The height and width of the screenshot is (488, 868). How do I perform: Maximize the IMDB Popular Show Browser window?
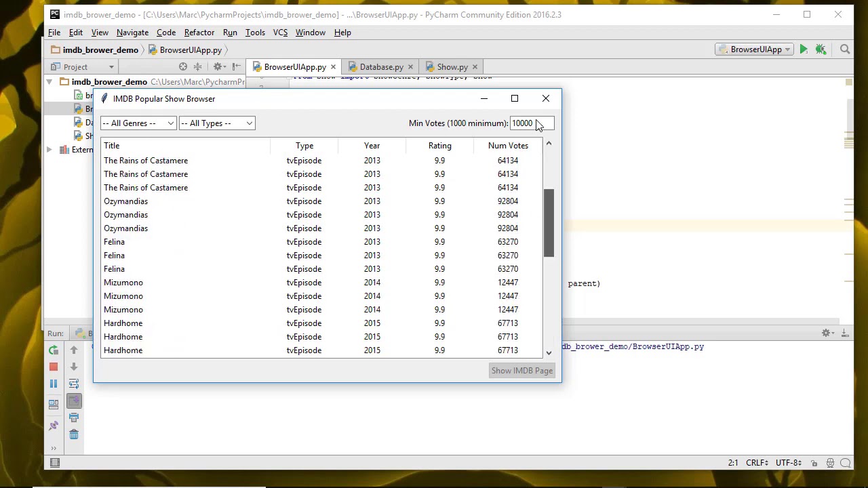pos(515,99)
